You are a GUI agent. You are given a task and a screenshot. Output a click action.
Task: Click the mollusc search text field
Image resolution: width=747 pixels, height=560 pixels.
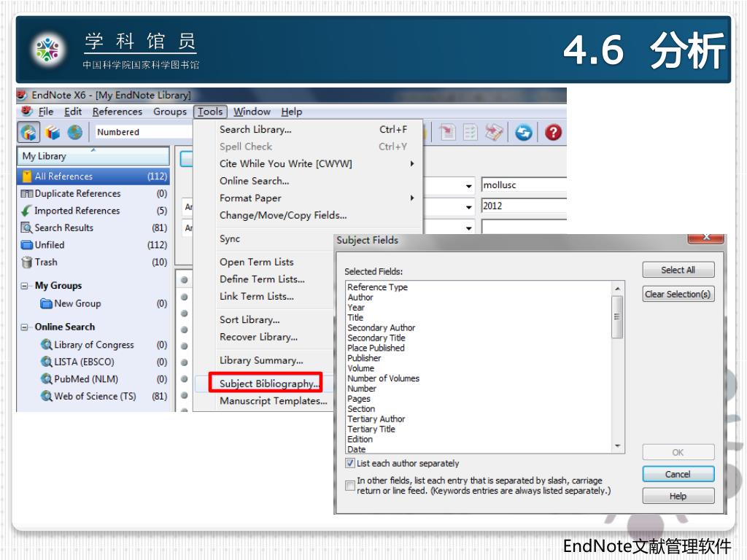pyautogui.click(x=524, y=185)
